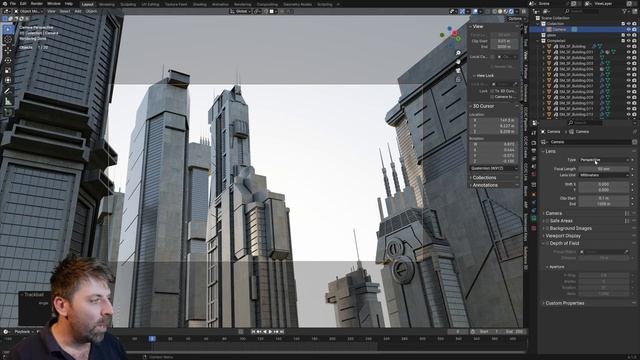Click the viewport pan hand gizmo
Image resolution: width=640 pixels, height=360 pixels.
click(458, 62)
